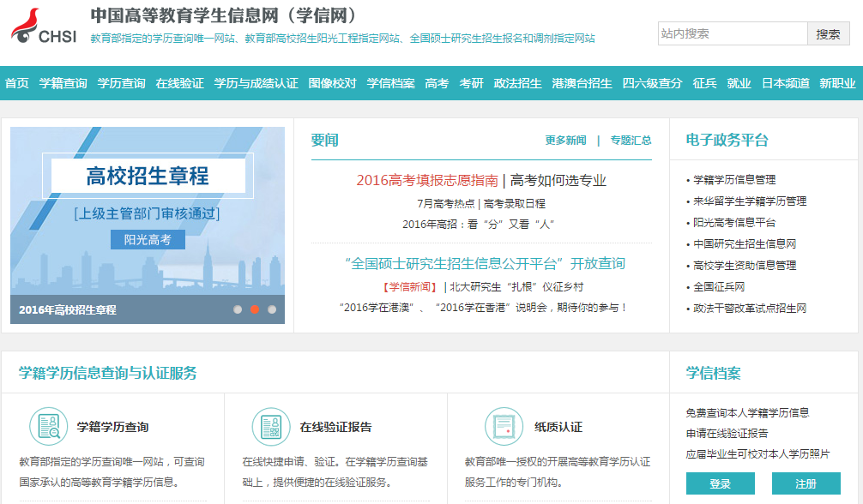Open 全国硕士研究生招生信息公开平台 headline
This screenshot has width=863, height=504.
(x=485, y=263)
